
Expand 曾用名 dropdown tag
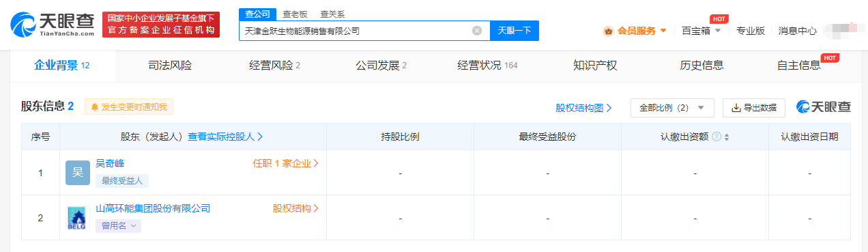[x=118, y=226]
